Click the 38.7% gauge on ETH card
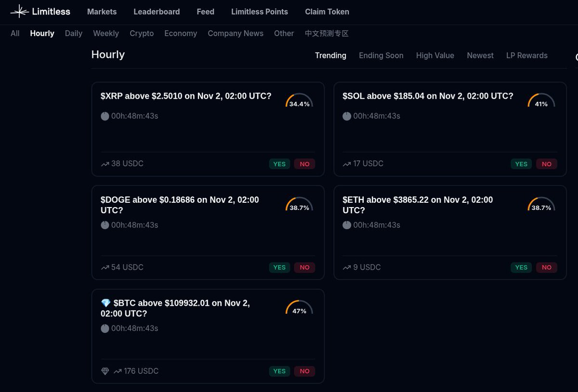Image resolution: width=578 pixels, height=392 pixels. pyautogui.click(x=541, y=205)
